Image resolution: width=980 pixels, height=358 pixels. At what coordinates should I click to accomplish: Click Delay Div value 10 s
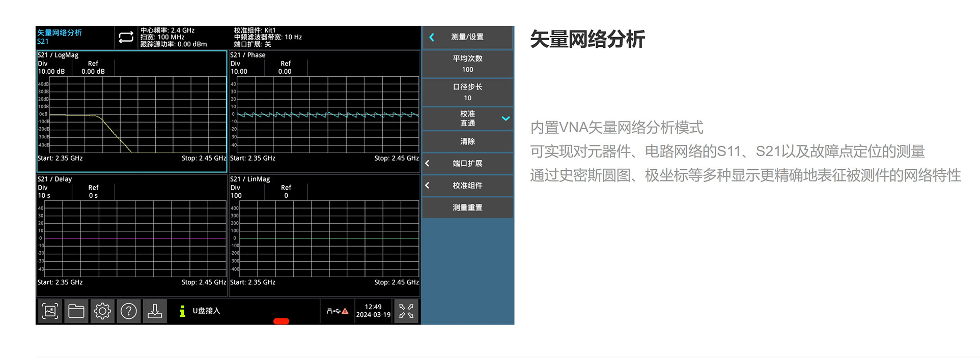point(44,196)
